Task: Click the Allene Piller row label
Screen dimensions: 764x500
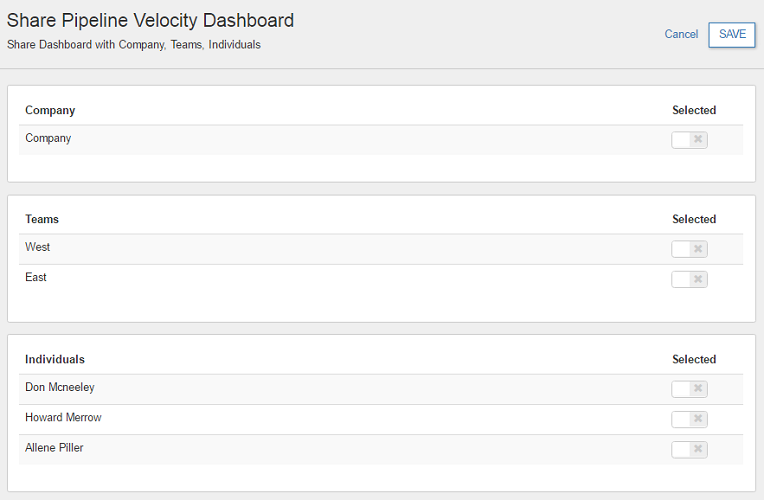Action: 54,447
